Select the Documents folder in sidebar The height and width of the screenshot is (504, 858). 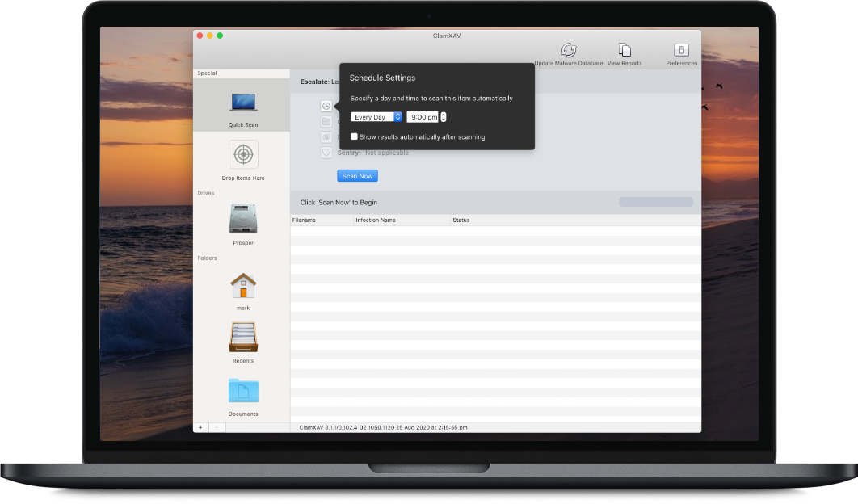pos(243,391)
